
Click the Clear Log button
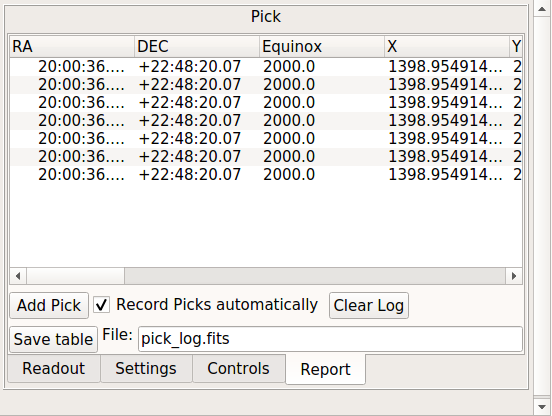pos(369,305)
